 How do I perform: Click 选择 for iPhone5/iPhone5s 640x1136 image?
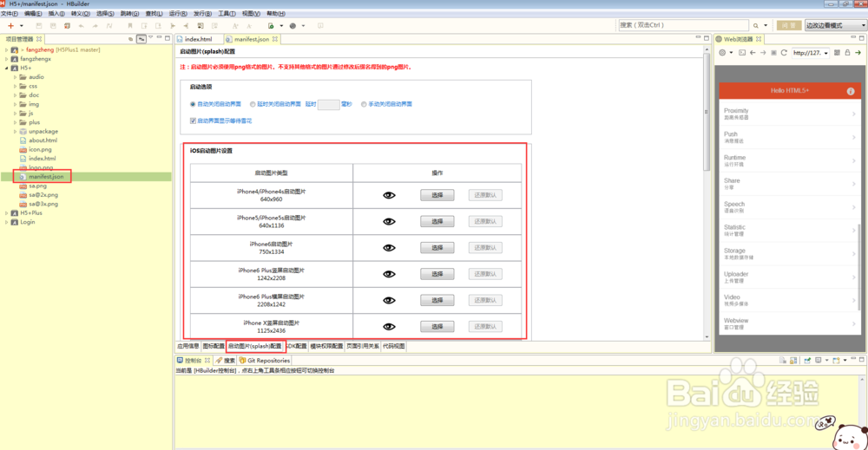point(437,222)
